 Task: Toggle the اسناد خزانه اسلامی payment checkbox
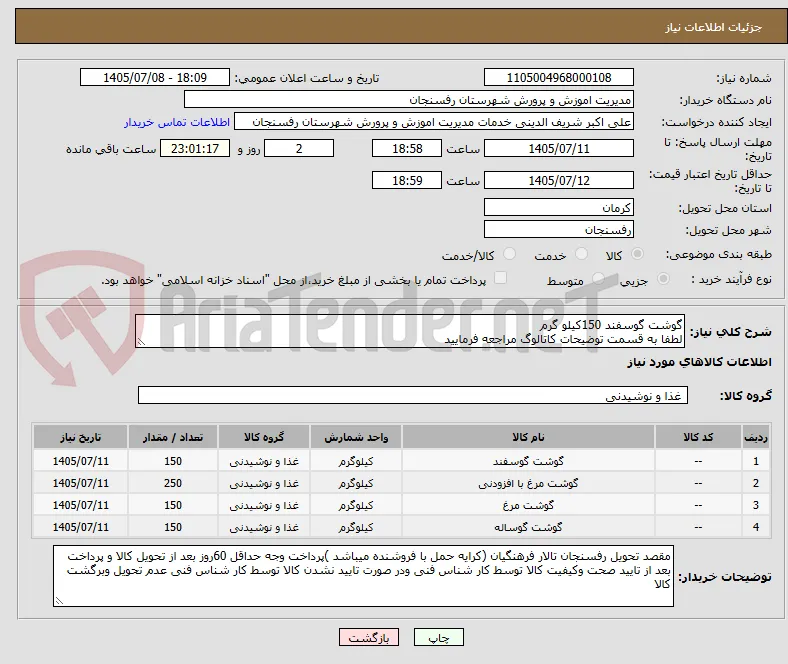pyautogui.click(x=501, y=278)
